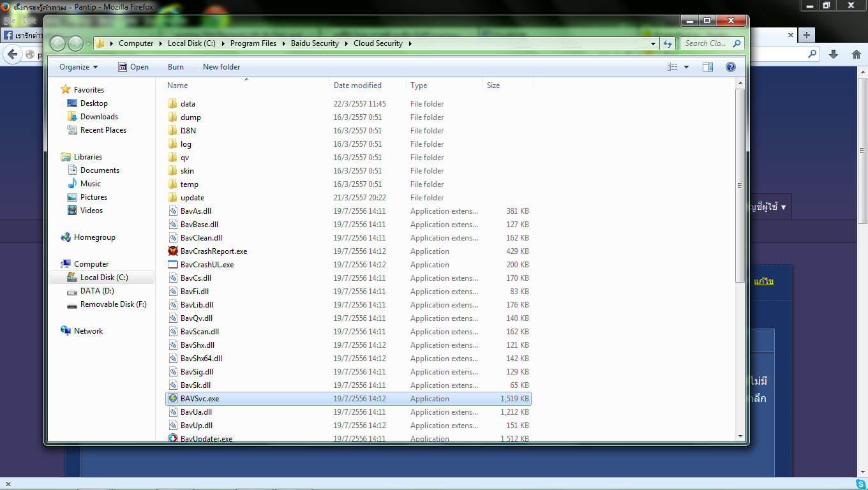This screenshot has width=868, height=490.
Task: Click the Firefox home icon
Action: tap(857, 55)
